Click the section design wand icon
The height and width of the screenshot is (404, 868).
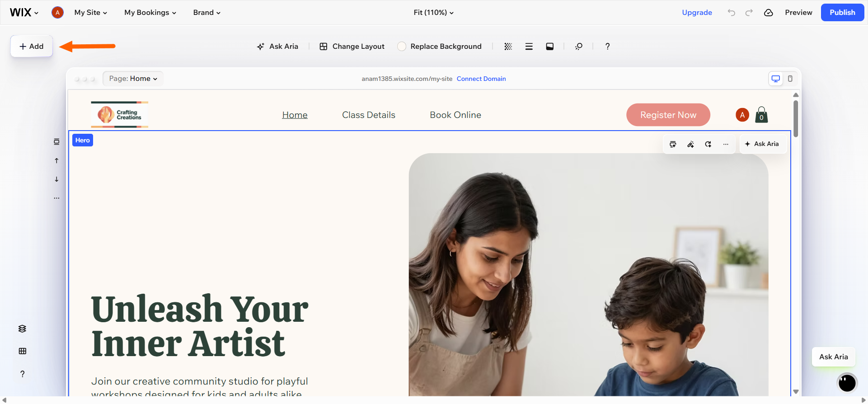coord(690,144)
